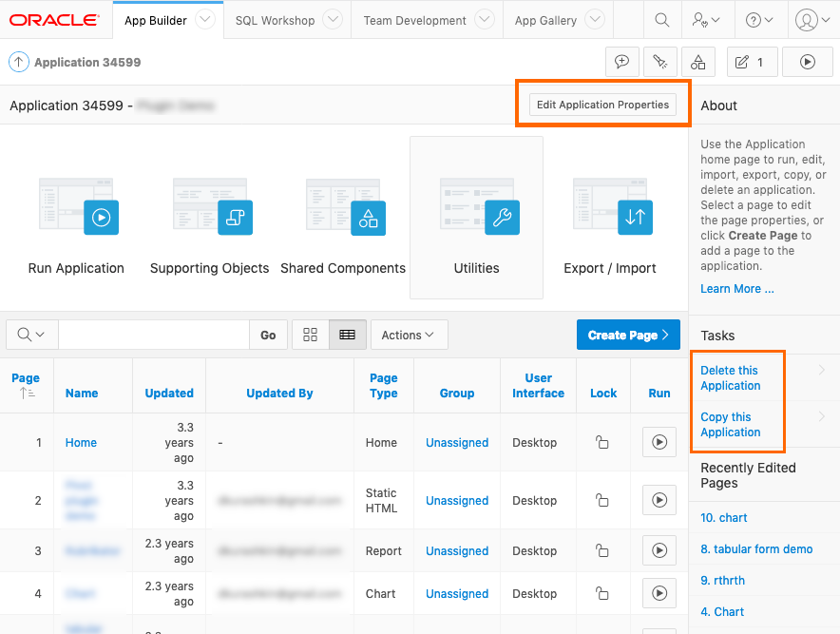Viewport: 840px width, 634px height.
Task: Toggle lock on Static HTML page row
Action: (x=602, y=500)
